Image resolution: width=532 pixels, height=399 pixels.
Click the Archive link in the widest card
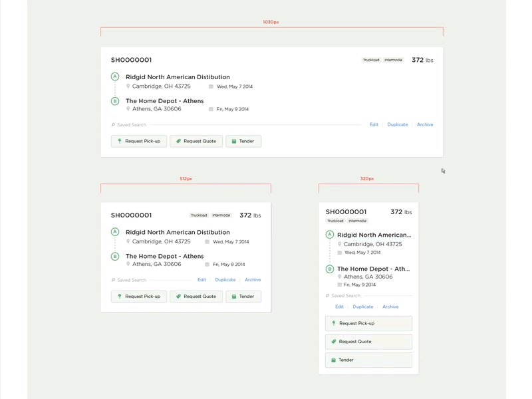tap(425, 124)
